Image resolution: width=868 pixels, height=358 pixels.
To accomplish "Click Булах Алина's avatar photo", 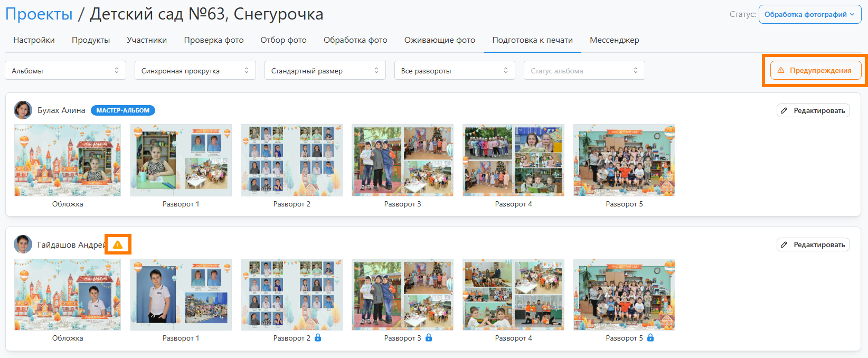I will [23, 110].
